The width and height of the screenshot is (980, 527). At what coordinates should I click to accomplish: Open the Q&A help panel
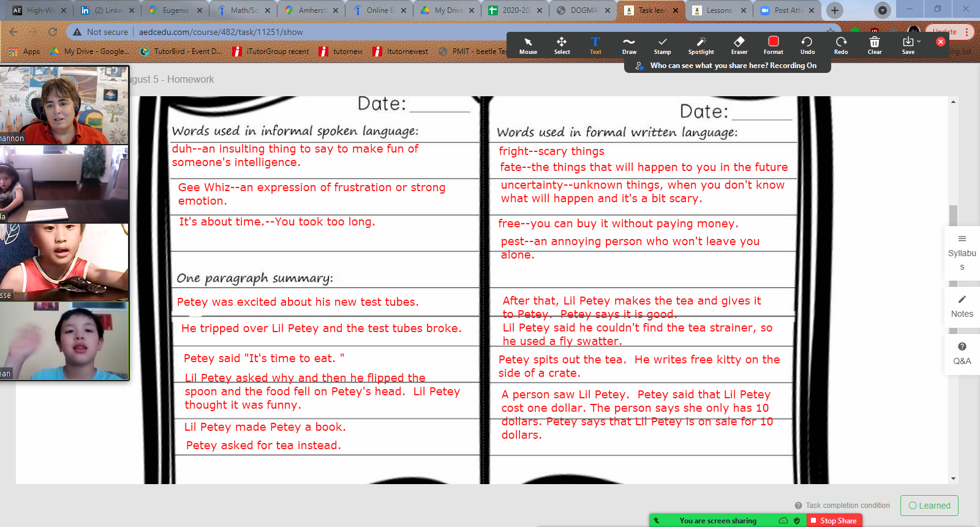coord(962,354)
